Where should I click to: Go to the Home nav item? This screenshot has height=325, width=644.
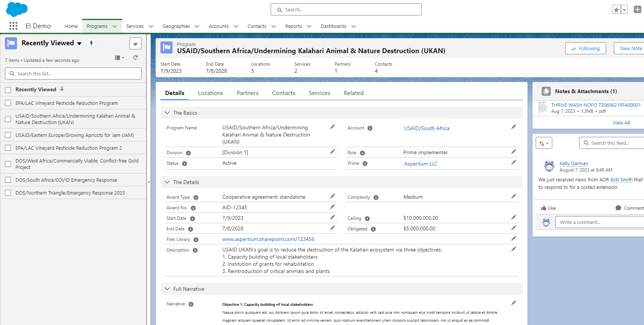click(71, 26)
